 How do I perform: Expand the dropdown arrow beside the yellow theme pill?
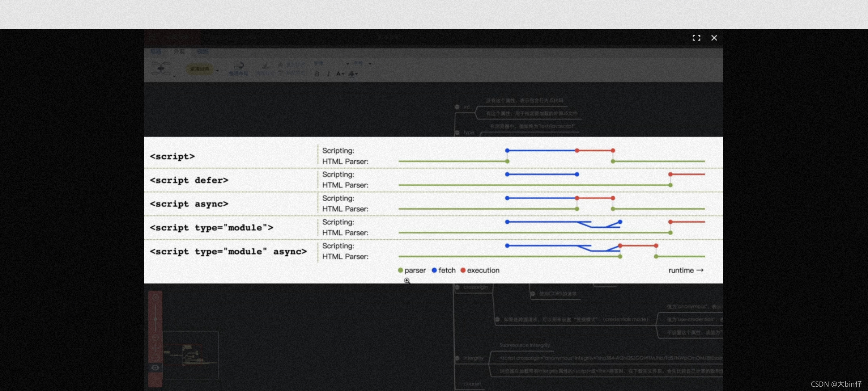(217, 70)
